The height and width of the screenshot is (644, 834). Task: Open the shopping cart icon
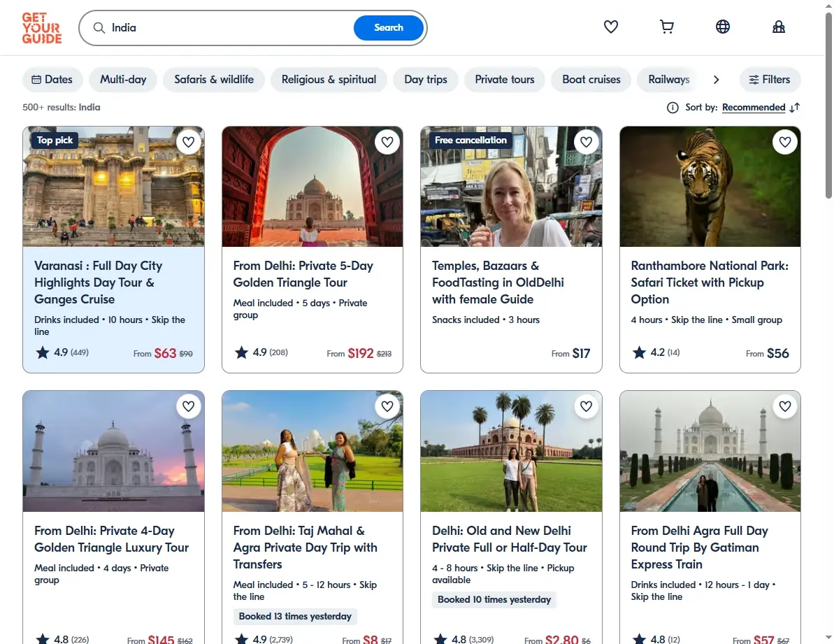click(x=666, y=27)
